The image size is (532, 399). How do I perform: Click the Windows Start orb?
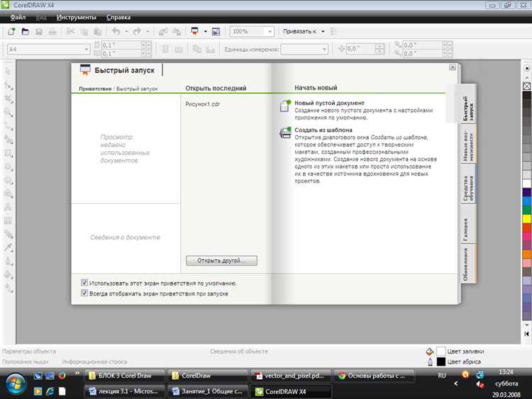pos(15,384)
